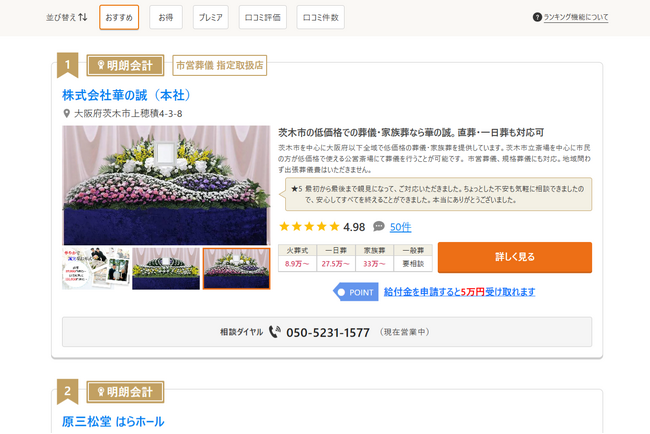
Task: Sort listings by お得
Action: point(166,17)
